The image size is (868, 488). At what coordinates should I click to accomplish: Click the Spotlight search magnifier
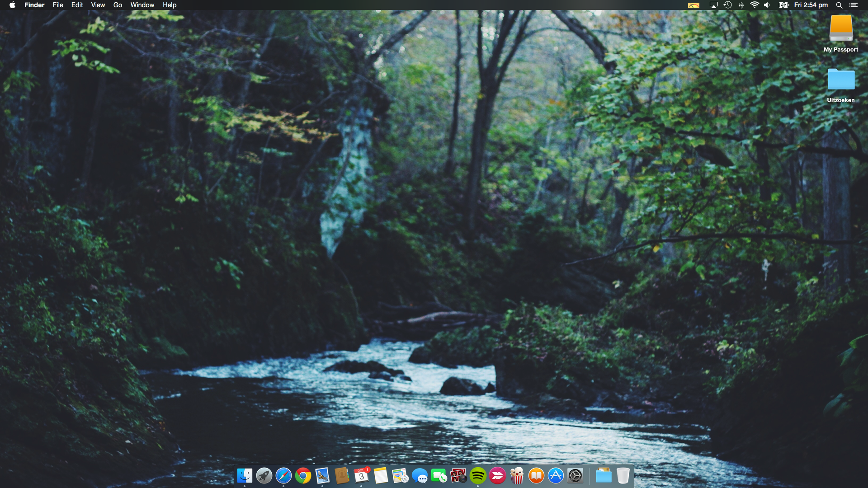pyautogui.click(x=839, y=5)
